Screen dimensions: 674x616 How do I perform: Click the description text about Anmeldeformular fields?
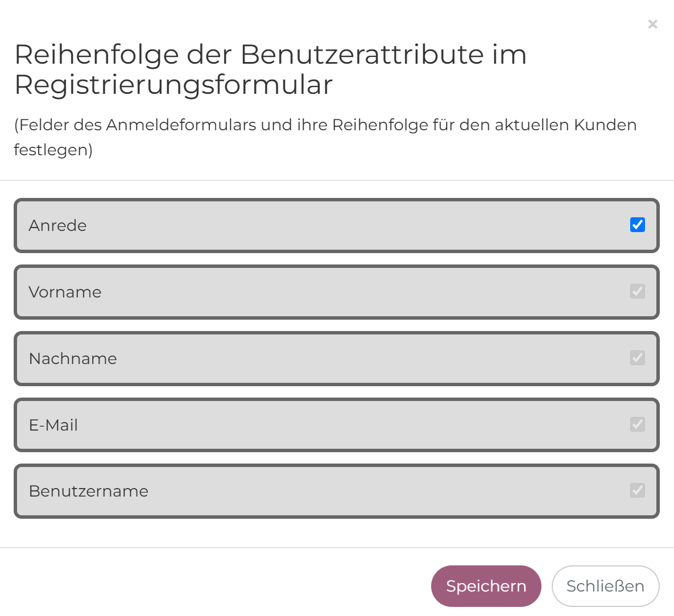(x=325, y=137)
